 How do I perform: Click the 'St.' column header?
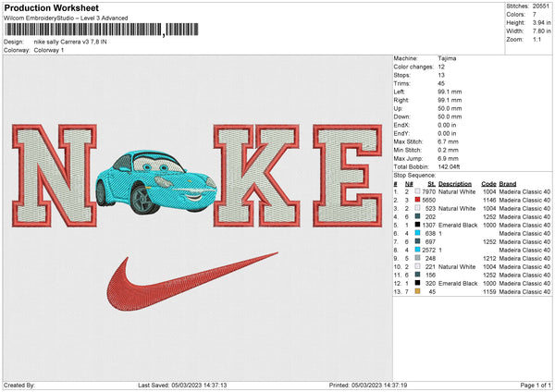pyautogui.click(x=431, y=184)
